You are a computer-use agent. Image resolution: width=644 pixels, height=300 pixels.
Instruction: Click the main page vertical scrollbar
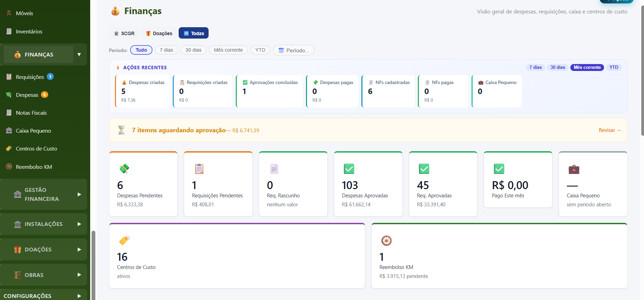pyautogui.click(x=642, y=71)
